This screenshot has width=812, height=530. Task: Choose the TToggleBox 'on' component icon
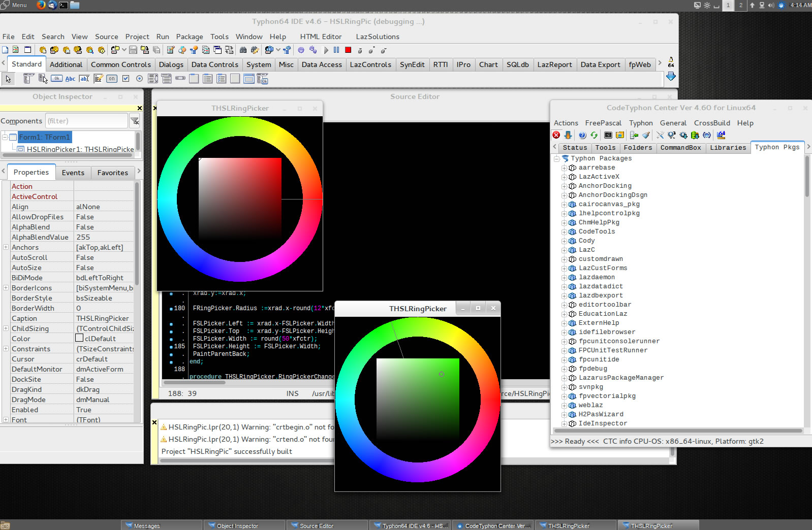click(x=112, y=79)
